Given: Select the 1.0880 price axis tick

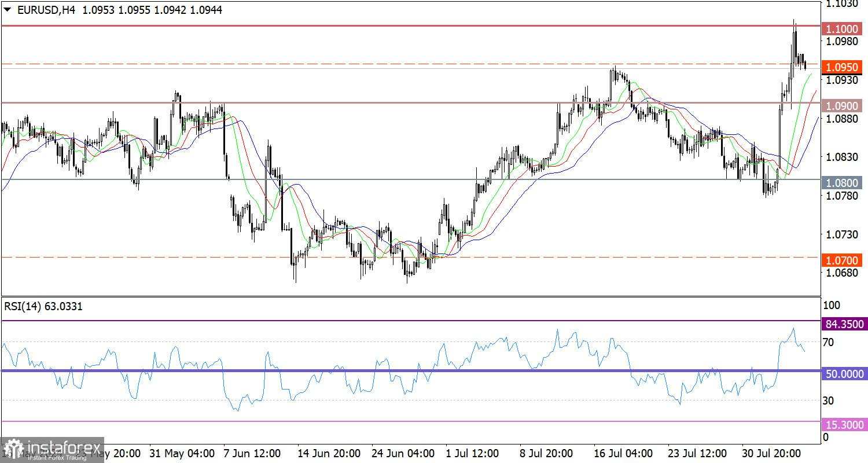Looking at the screenshot, I should [x=841, y=118].
